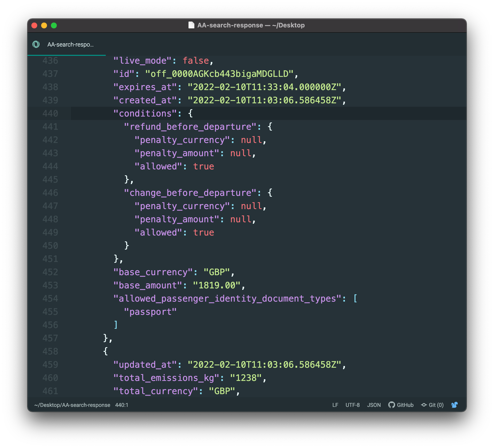This screenshot has height=448, width=494.
Task: Click "penalty_amount" on line 443
Action: tap(177, 153)
